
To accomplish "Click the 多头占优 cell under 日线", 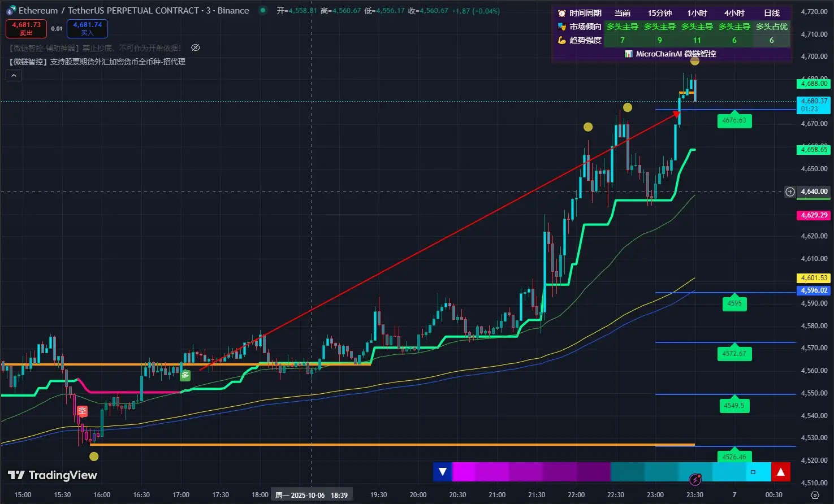I will pos(772,27).
